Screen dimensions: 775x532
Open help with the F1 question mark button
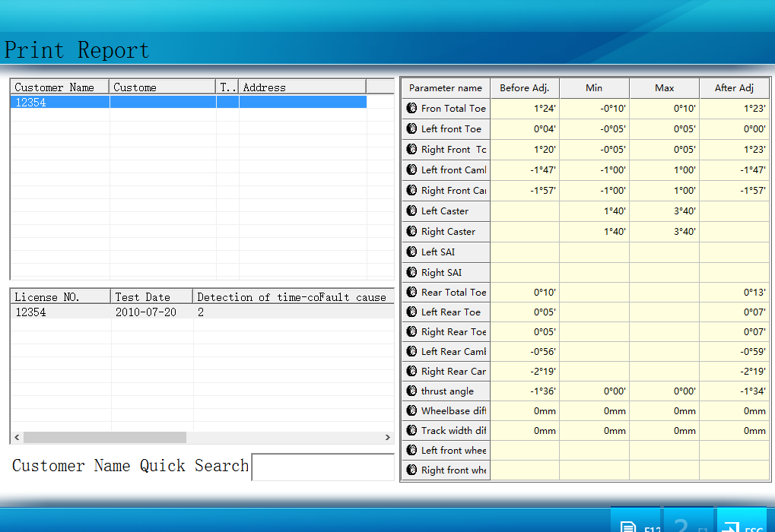coord(690,522)
